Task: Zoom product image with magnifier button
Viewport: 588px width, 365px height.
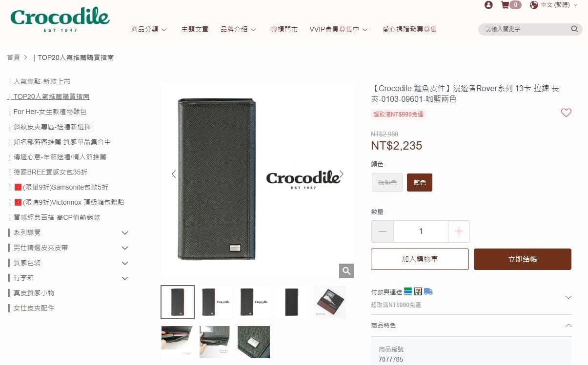Action: (346, 271)
